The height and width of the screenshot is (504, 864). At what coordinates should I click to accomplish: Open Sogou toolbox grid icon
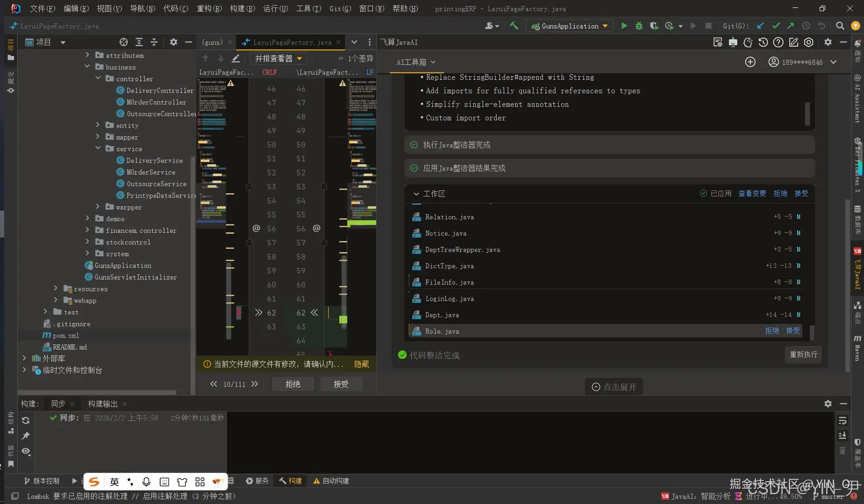[x=200, y=482]
